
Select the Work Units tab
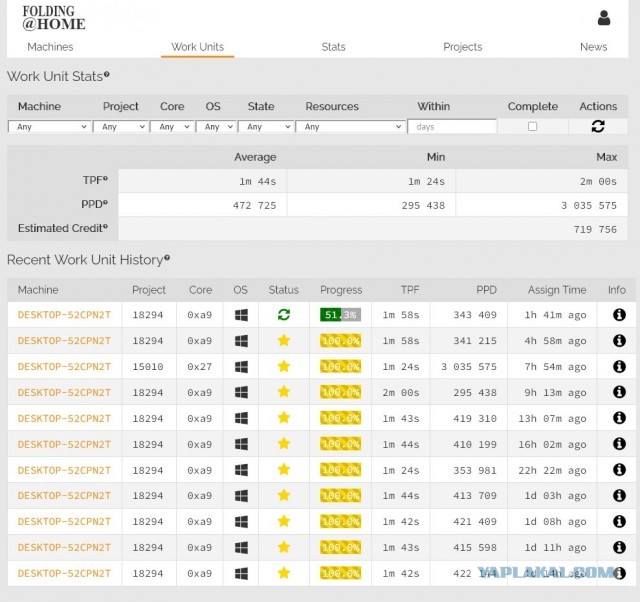coord(198,47)
